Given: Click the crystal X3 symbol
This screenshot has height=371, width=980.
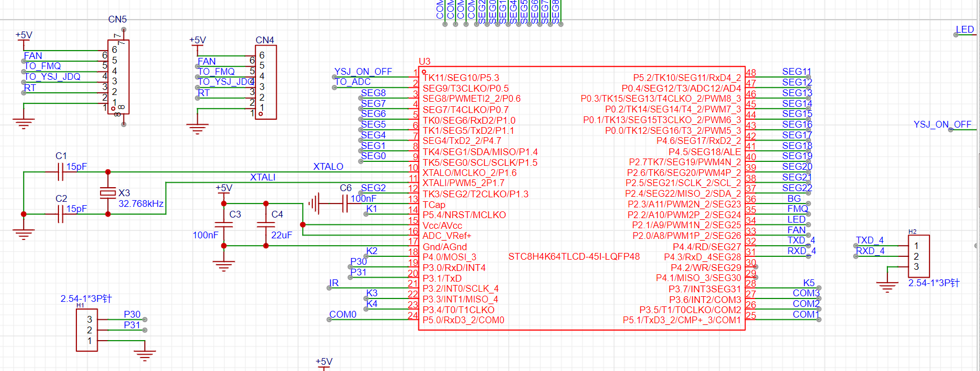Looking at the screenshot, I should 108,193.
